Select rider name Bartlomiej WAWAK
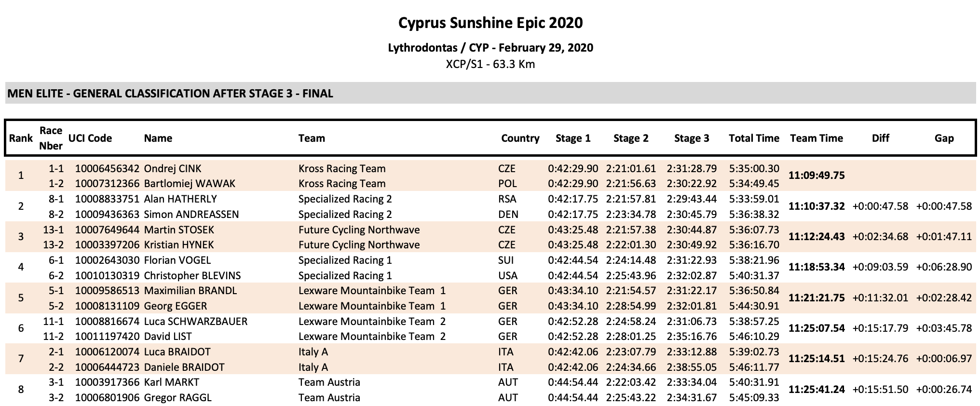This screenshot has height=406, width=980. [190, 184]
